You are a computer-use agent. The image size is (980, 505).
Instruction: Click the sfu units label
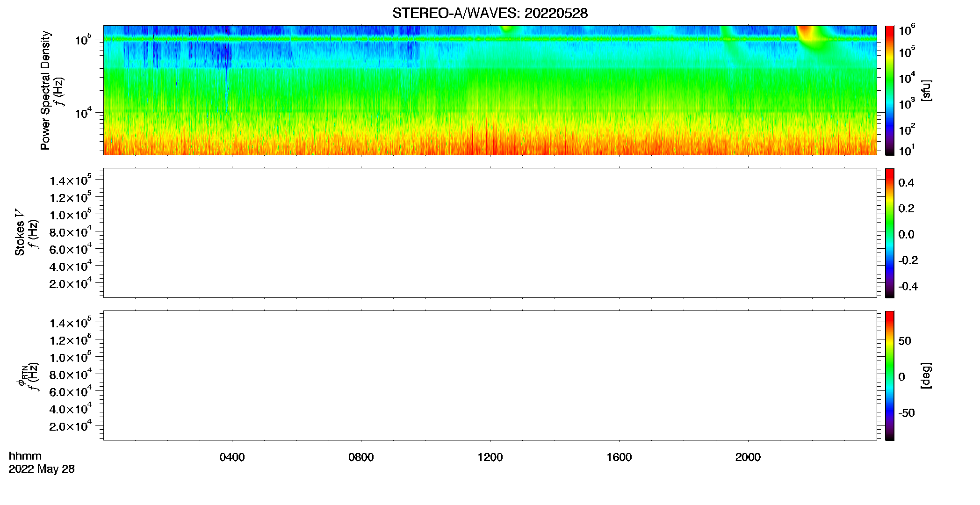(926, 90)
